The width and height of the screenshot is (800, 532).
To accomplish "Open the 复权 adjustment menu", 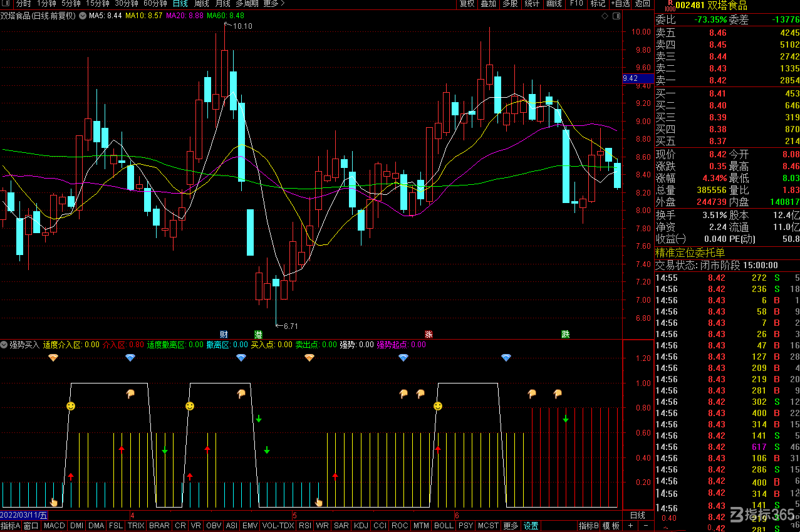I will (467, 4).
